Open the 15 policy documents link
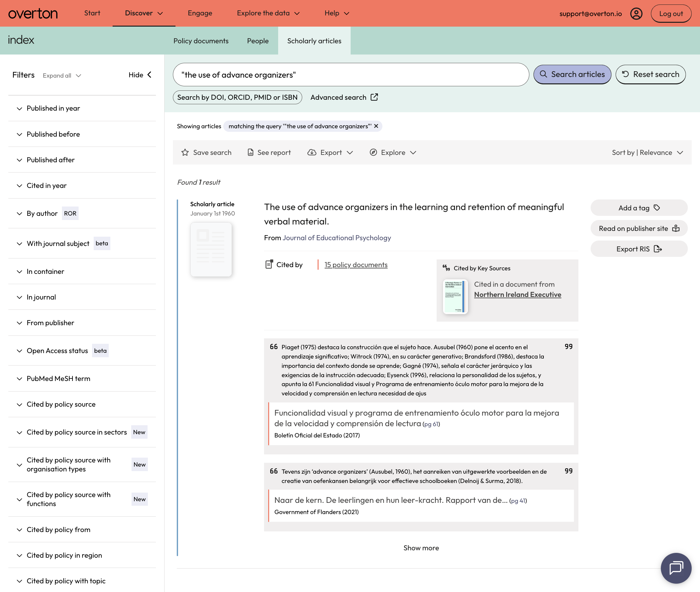The width and height of the screenshot is (700, 592). pos(356,265)
